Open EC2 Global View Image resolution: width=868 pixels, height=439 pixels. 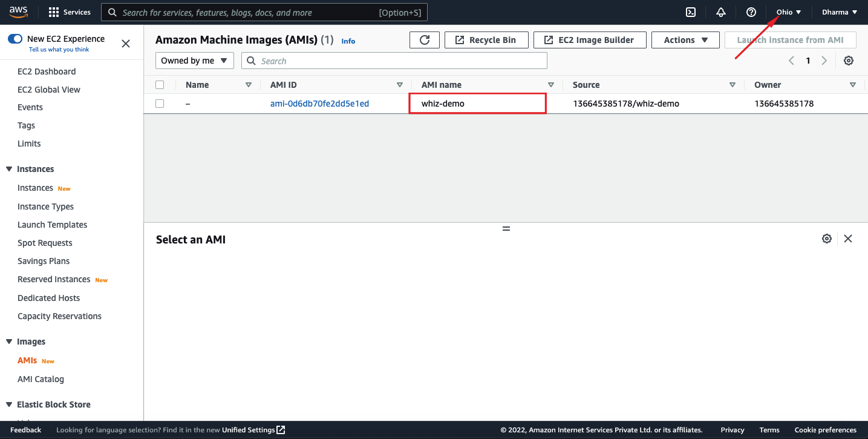click(x=49, y=90)
